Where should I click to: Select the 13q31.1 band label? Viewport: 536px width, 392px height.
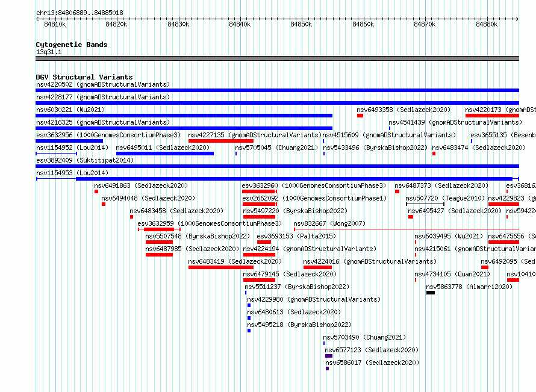click(x=49, y=52)
